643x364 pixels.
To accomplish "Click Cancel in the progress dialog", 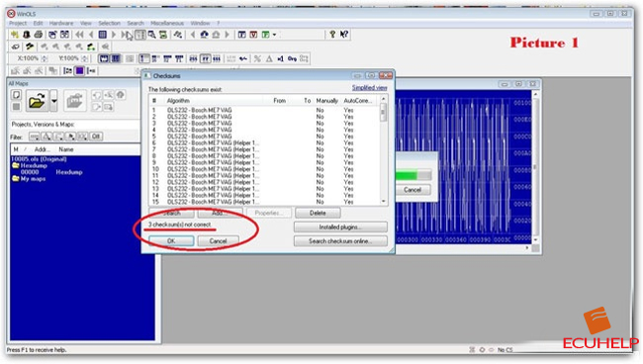I will click(x=413, y=190).
